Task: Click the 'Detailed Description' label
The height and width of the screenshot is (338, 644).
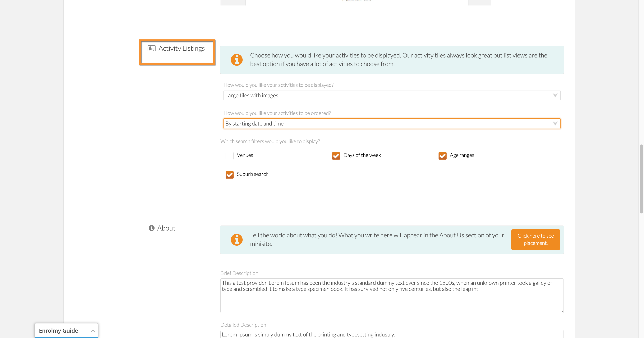Action: 243,325
